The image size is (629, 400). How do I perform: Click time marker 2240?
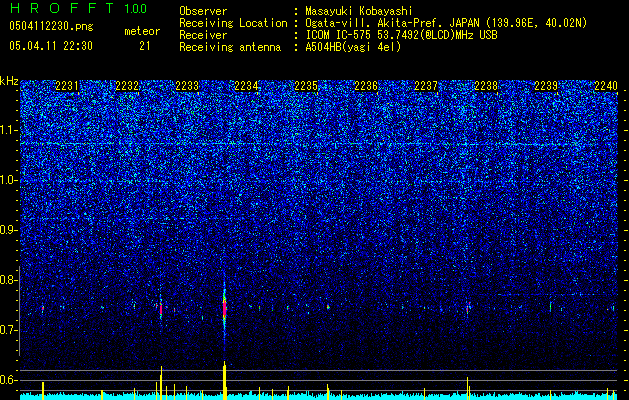click(x=606, y=86)
